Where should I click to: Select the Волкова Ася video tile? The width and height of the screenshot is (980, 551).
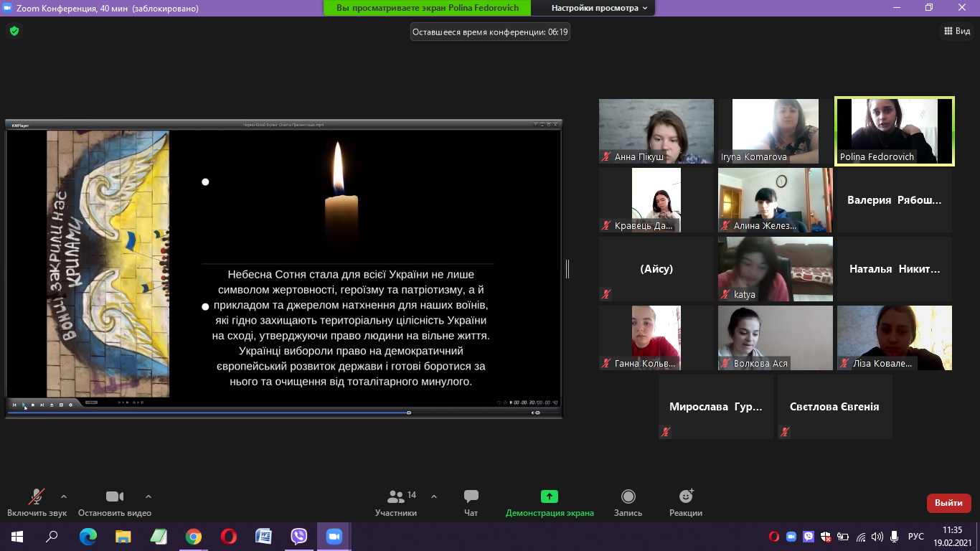[776, 338]
